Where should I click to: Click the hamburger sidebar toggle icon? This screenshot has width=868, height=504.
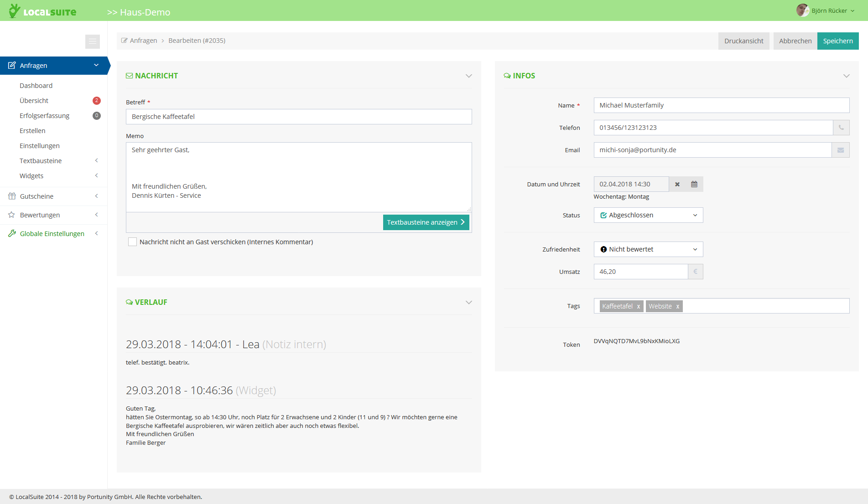point(93,41)
